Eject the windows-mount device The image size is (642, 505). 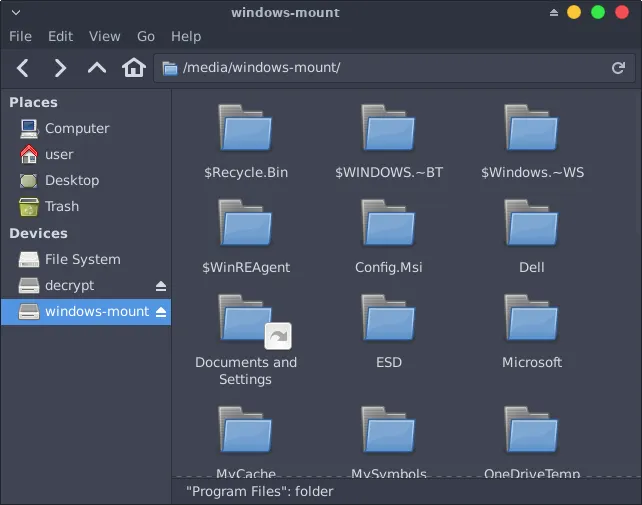pos(161,312)
